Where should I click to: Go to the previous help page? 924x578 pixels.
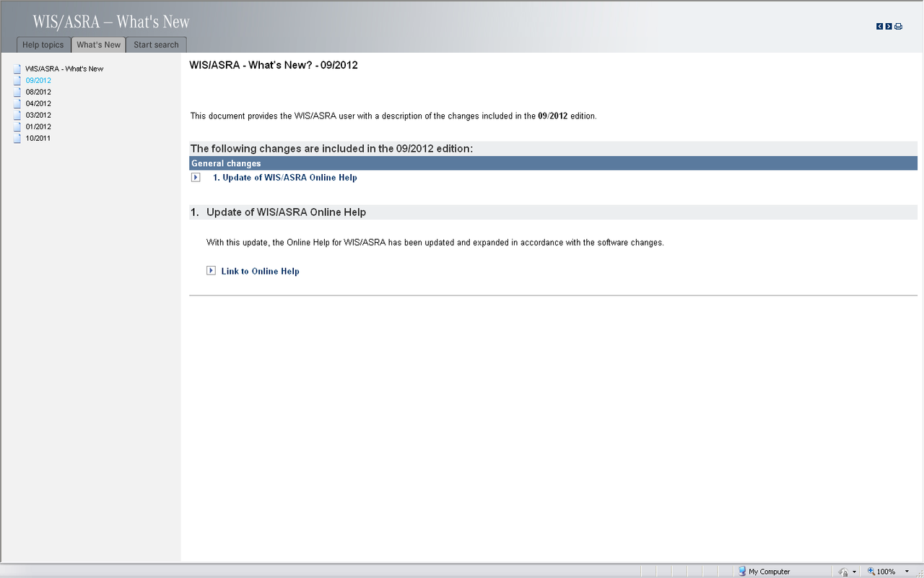[x=880, y=27]
